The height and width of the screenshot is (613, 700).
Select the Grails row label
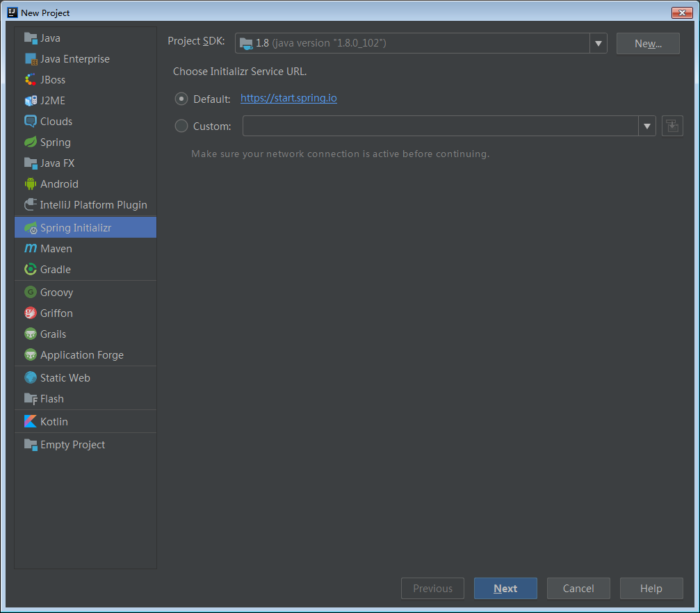[x=53, y=334]
